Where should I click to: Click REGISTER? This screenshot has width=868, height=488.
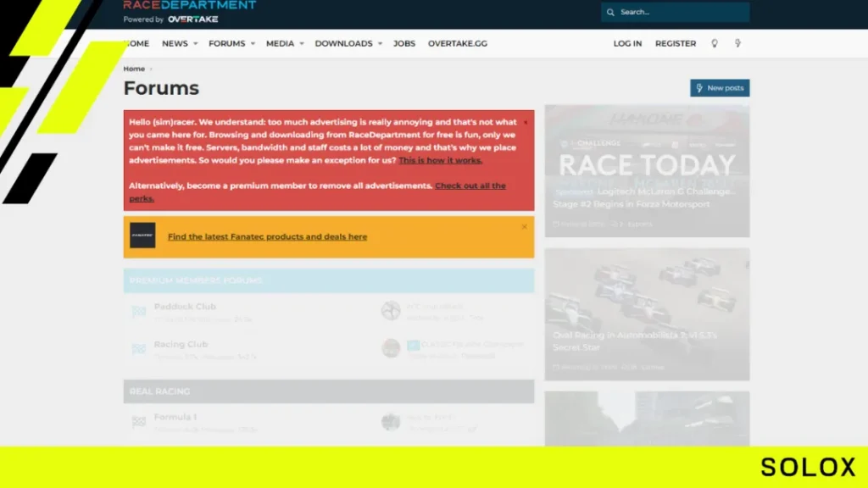(x=676, y=43)
